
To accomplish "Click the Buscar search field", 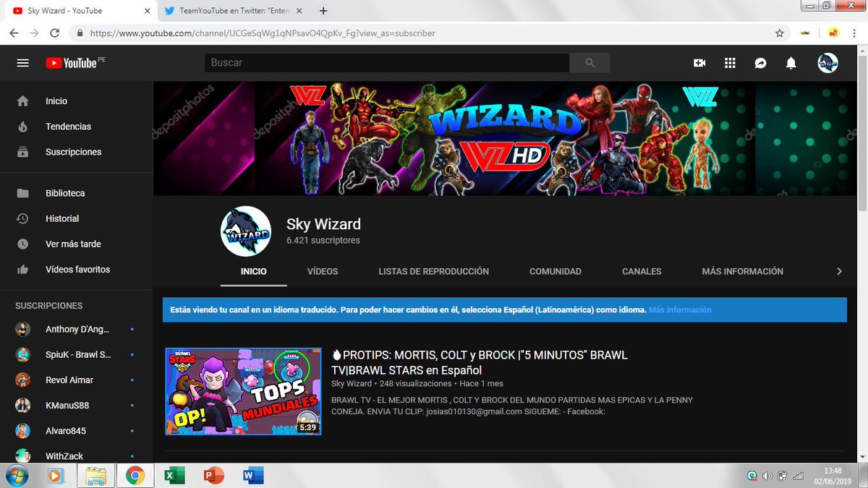I will coord(387,63).
